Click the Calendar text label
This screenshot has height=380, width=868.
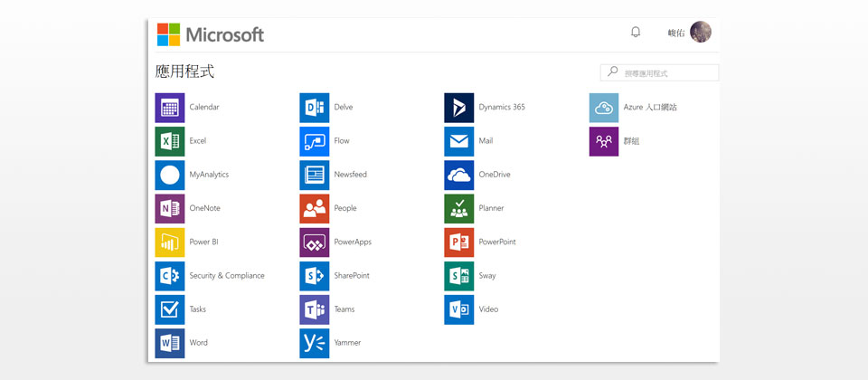(204, 107)
